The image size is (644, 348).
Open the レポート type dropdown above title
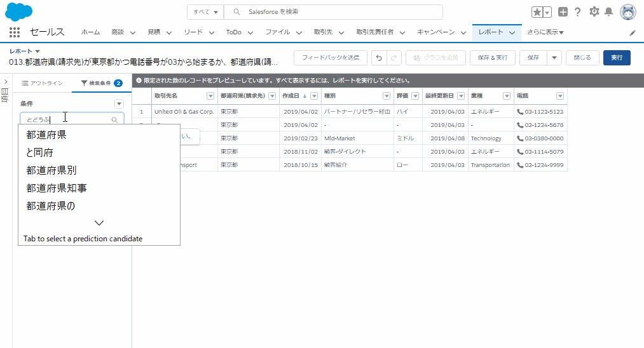click(x=38, y=51)
